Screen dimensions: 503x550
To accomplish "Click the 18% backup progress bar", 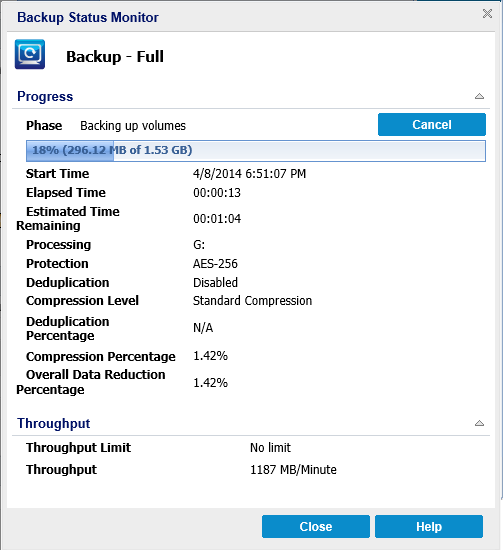I will click(256, 151).
